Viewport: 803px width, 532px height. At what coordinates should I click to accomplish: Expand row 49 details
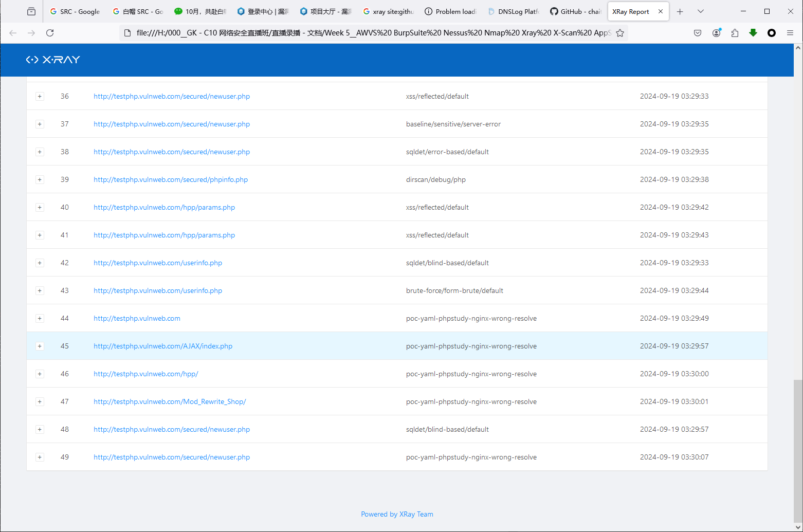click(40, 457)
